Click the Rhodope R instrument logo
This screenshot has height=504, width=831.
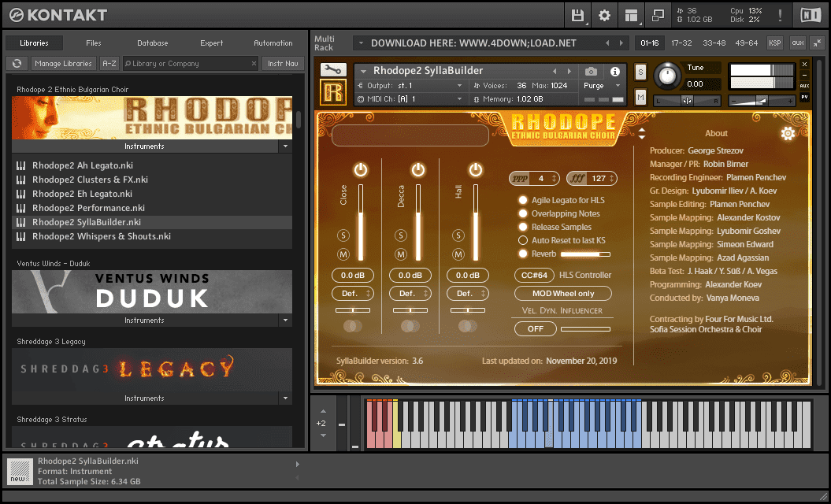click(333, 92)
